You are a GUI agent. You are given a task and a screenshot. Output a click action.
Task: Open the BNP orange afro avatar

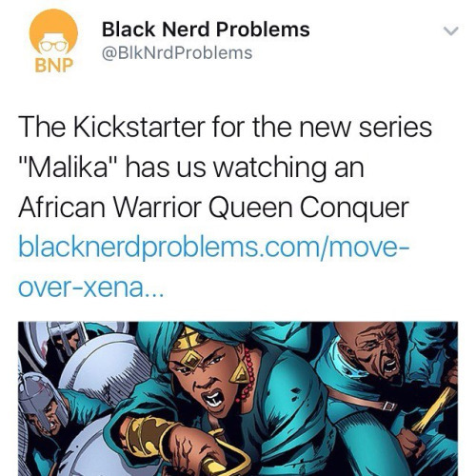pos(53,40)
